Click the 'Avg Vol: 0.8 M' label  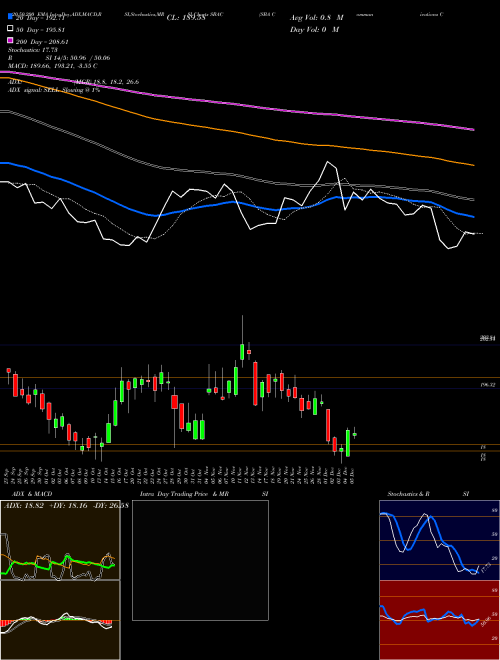316,18
